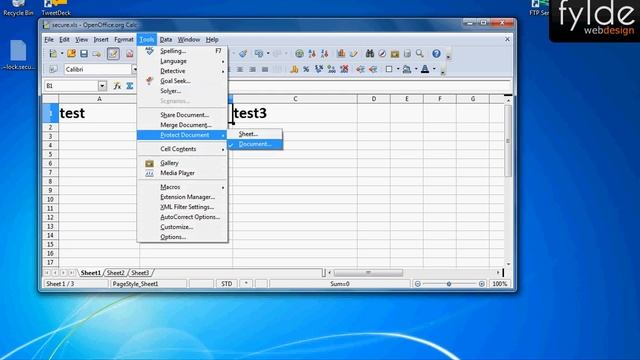Click the Font Color icon
This screenshot has width=640, height=360.
pyautogui.click(x=425, y=69)
